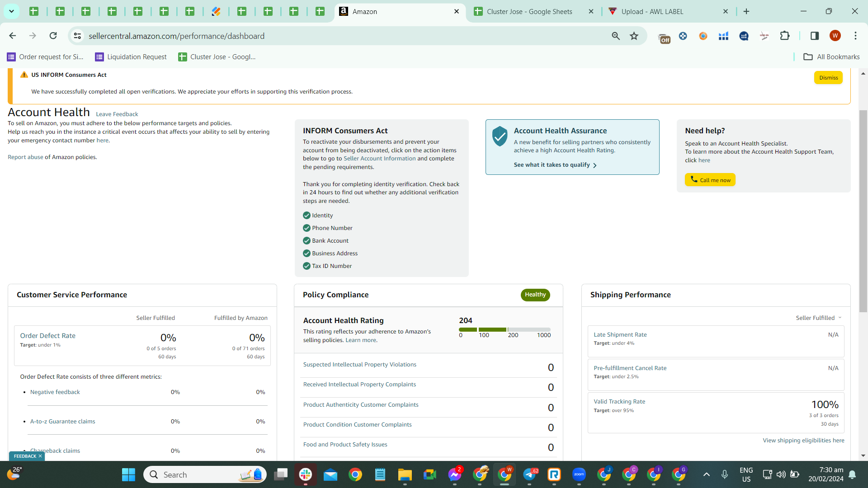Viewport: 868px width, 488px height.
Task: Open Food and Product Safety Issues
Action: pyautogui.click(x=345, y=445)
